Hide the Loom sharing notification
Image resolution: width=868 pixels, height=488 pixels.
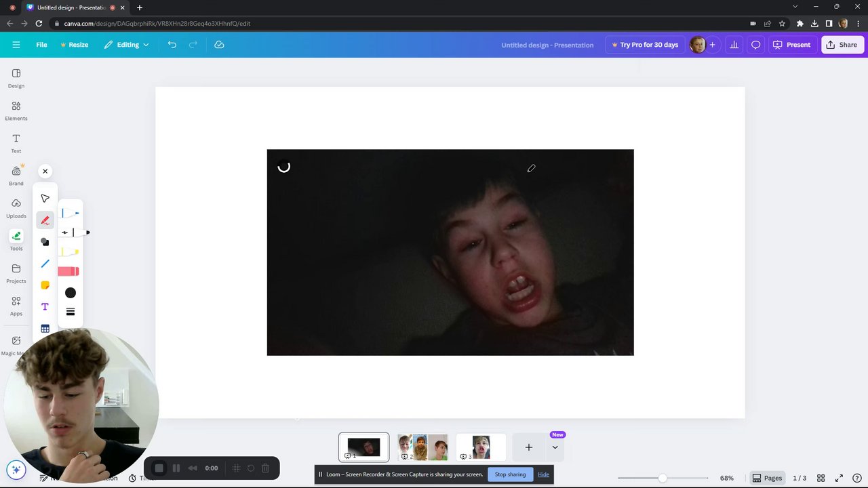(543, 474)
